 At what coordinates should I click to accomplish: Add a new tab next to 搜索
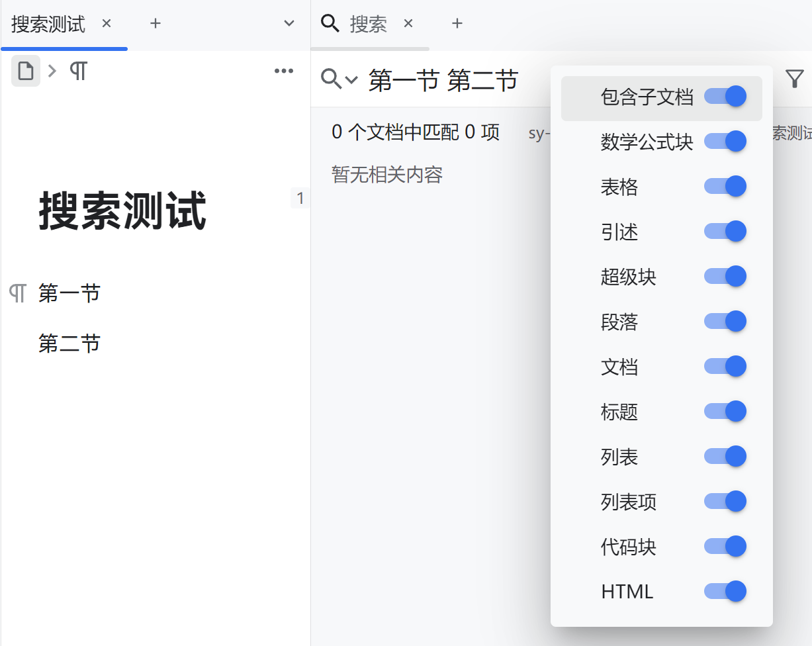(457, 24)
